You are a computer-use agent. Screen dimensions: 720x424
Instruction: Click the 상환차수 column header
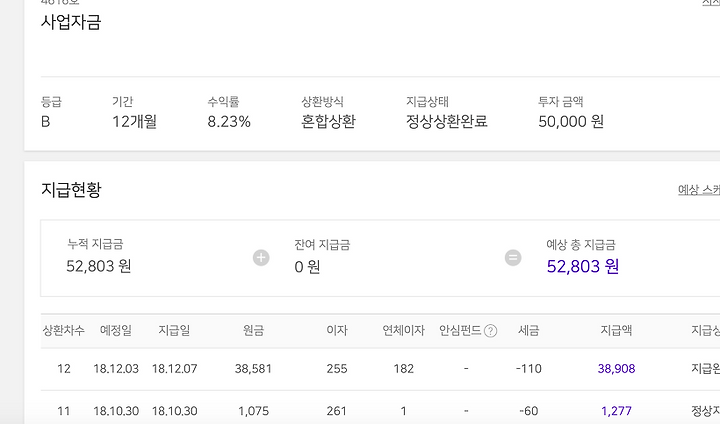coord(63,331)
